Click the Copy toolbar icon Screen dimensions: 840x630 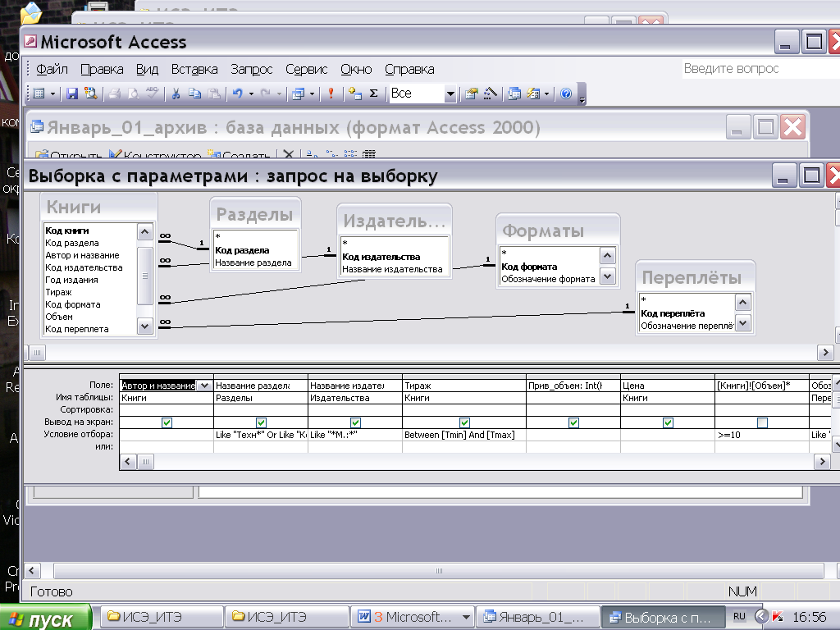pos(194,94)
